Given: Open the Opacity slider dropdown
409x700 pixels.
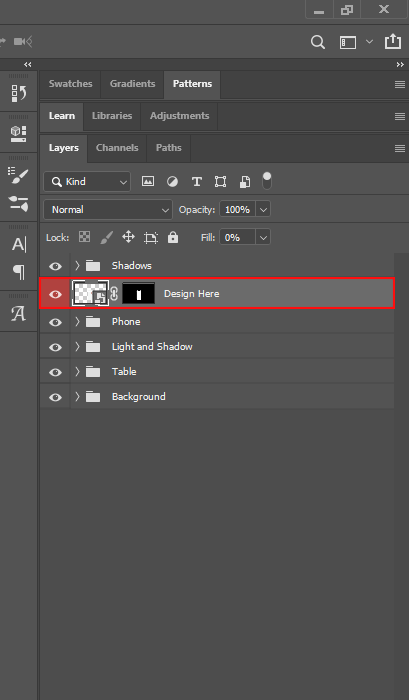Looking at the screenshot, I should 263,209.
